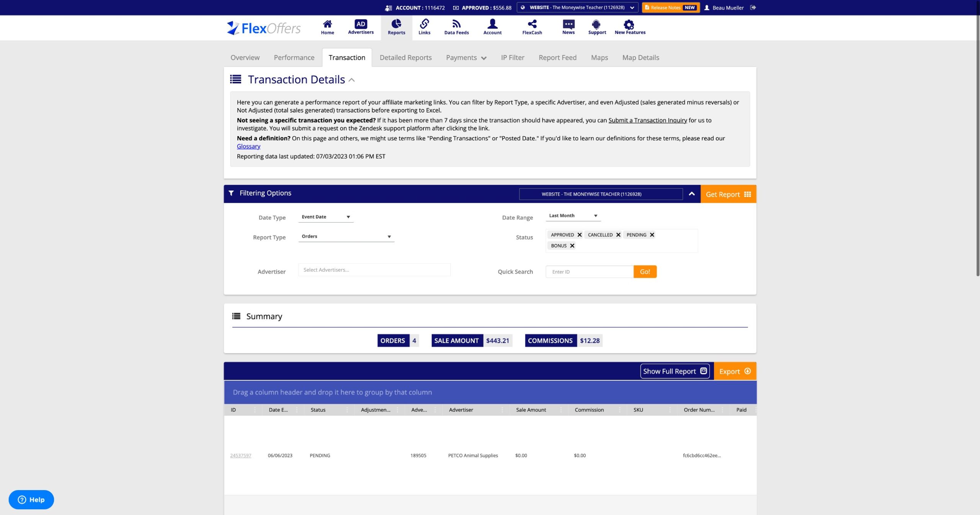Open the Website selector in top bar
Viewport: 980px width, 515px height.
tap(577, 8)
